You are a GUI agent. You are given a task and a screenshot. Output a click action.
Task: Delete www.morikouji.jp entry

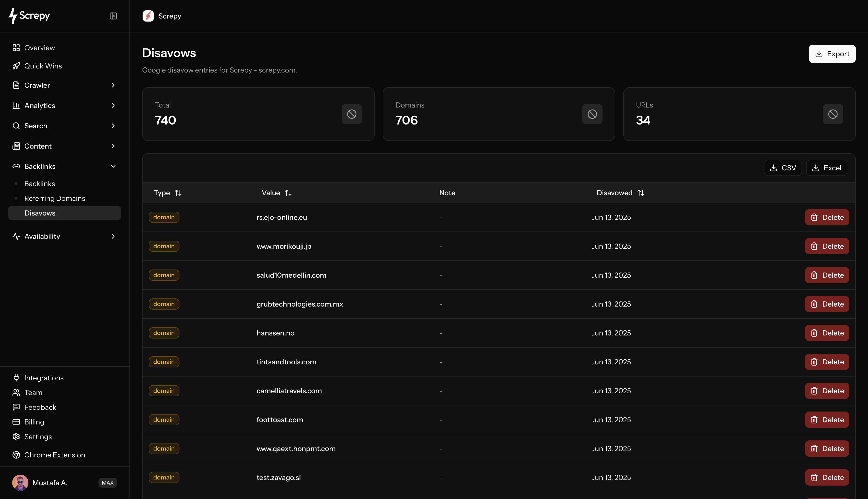click(827, 246)
